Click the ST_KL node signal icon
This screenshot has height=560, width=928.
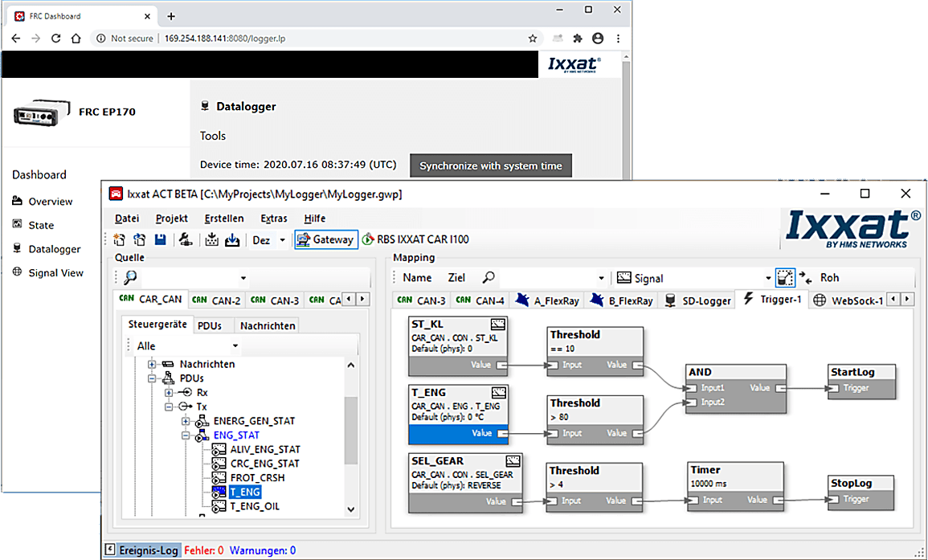click(x=497, y=324)
